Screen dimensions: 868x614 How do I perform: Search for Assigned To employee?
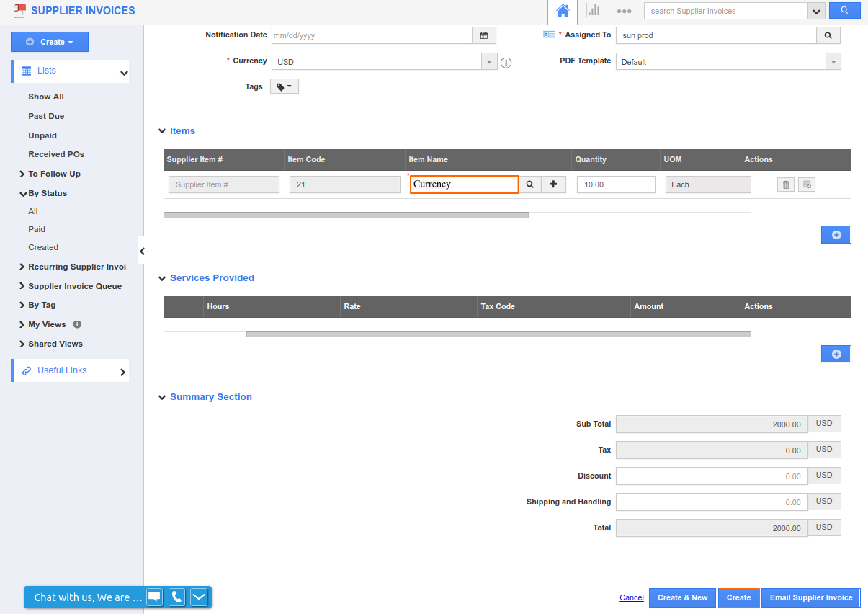[x=828, y=35]
